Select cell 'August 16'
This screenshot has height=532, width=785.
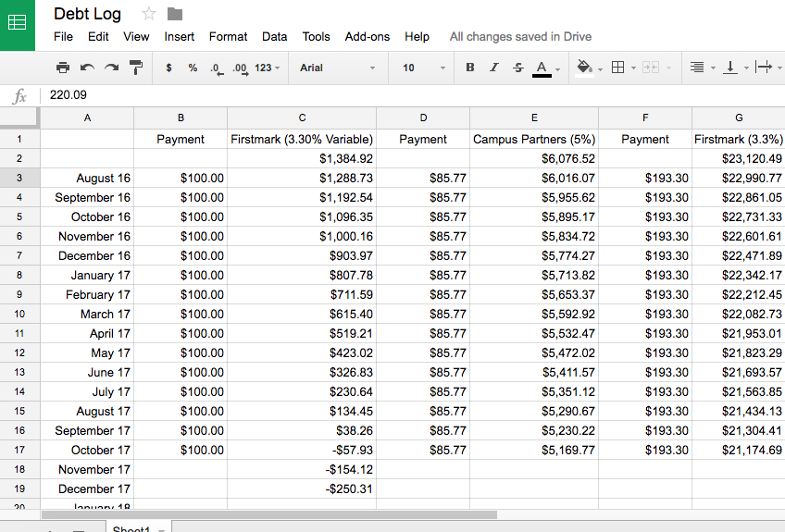[x=87, y=179]
